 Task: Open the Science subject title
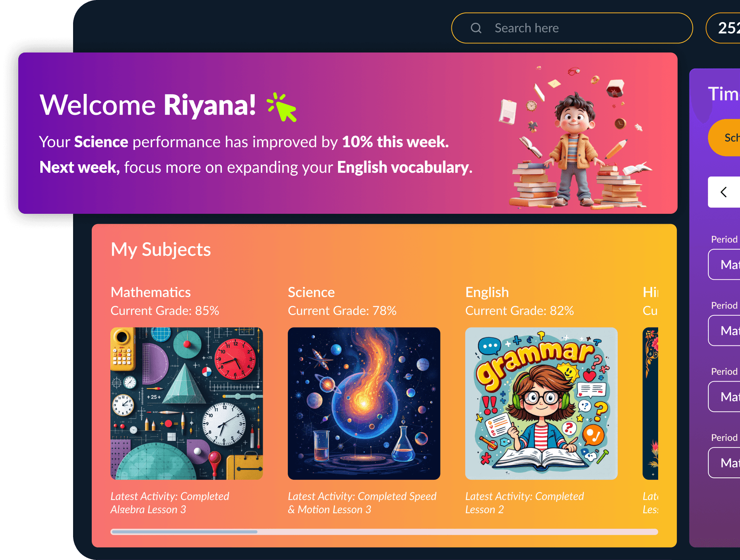click(311, 292)
